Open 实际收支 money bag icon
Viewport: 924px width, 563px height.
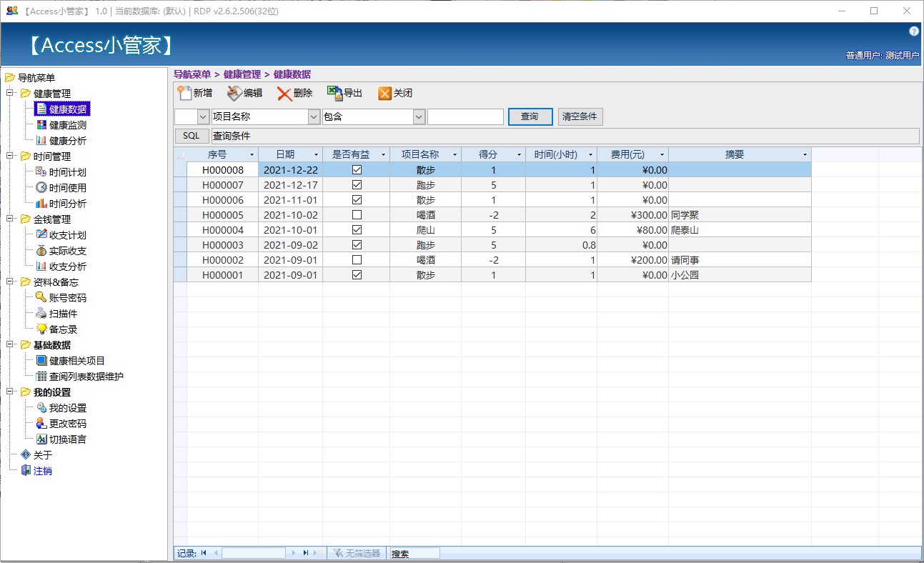point(41,251)
